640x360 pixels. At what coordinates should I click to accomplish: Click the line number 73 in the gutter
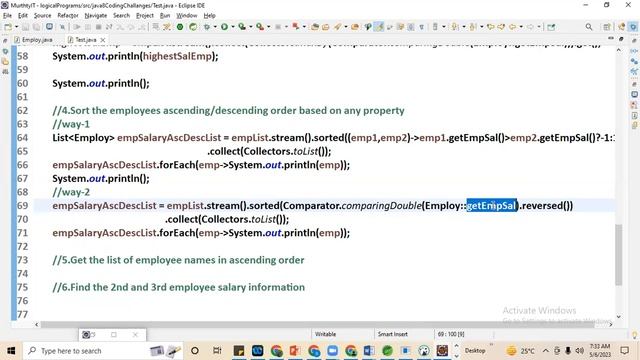click(x=22, y=260)
